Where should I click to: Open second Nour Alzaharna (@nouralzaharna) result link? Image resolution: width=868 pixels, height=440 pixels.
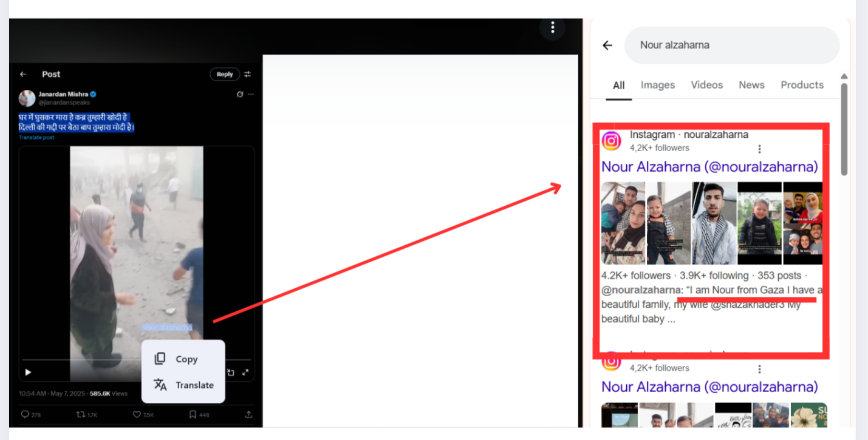coord(709,387)
